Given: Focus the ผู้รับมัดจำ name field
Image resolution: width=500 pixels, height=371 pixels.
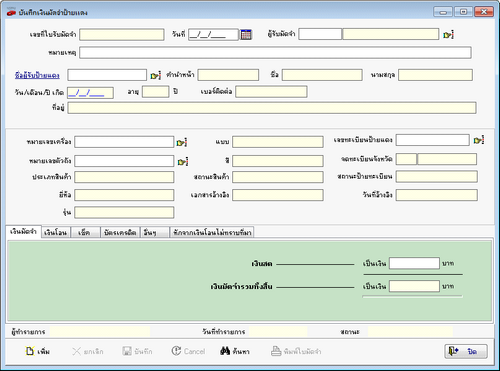Looking at the screenshot, I should point(390,34).
